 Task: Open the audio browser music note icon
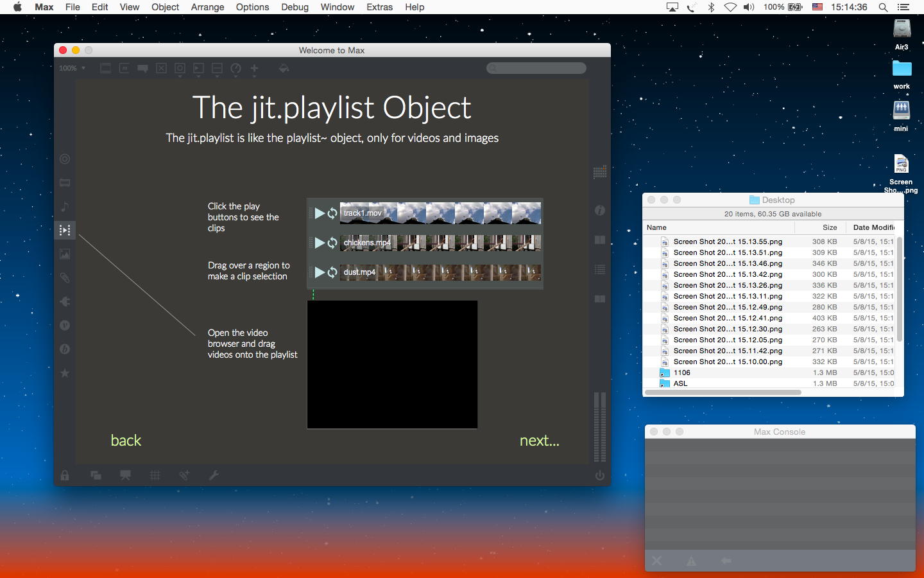(65, 206)
